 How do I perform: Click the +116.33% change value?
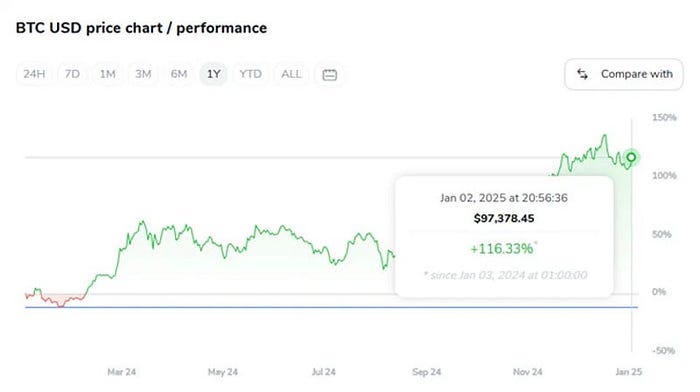pos(502,249)
